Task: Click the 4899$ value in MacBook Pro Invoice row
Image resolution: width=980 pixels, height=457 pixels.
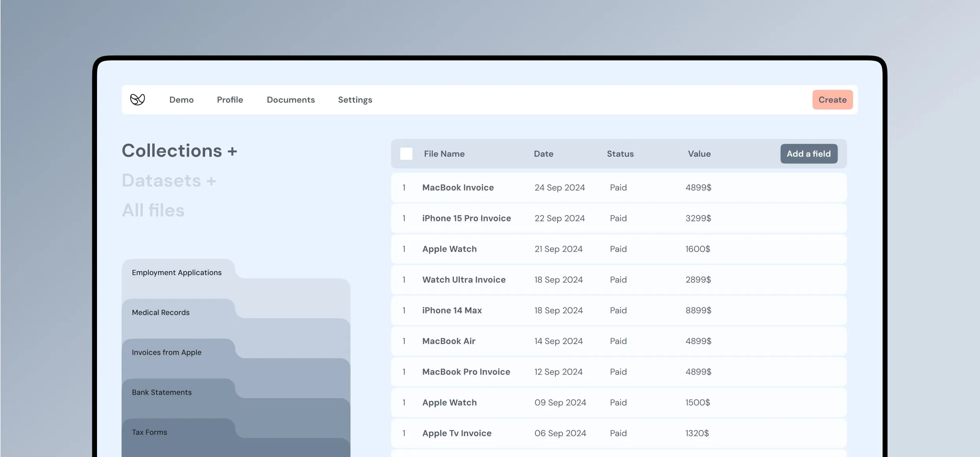Action: tap(698, 372)
